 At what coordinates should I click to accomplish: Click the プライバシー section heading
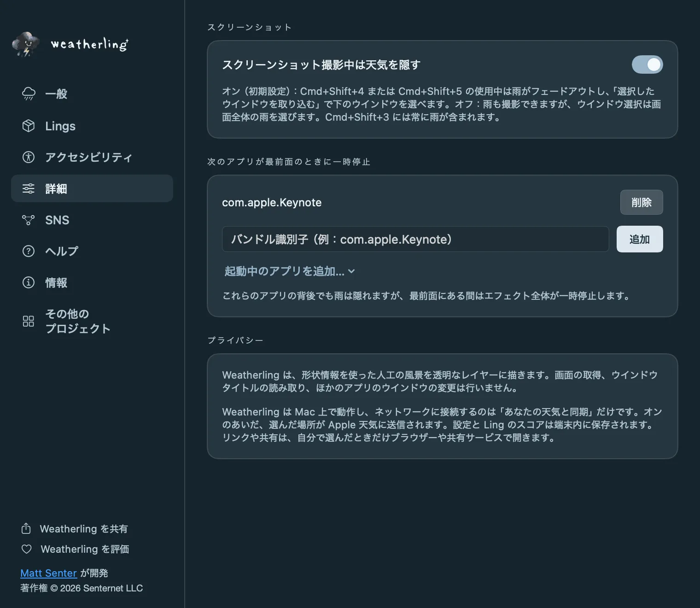coord(235,340)
